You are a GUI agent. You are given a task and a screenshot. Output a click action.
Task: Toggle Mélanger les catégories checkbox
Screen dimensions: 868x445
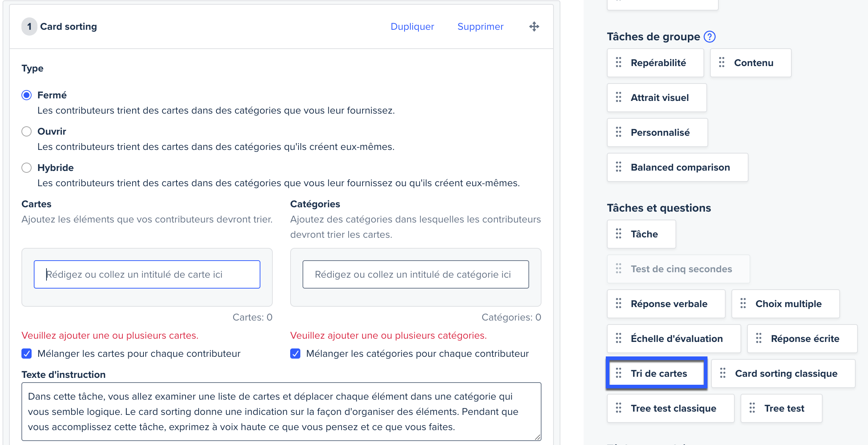[x=295, y=354]
